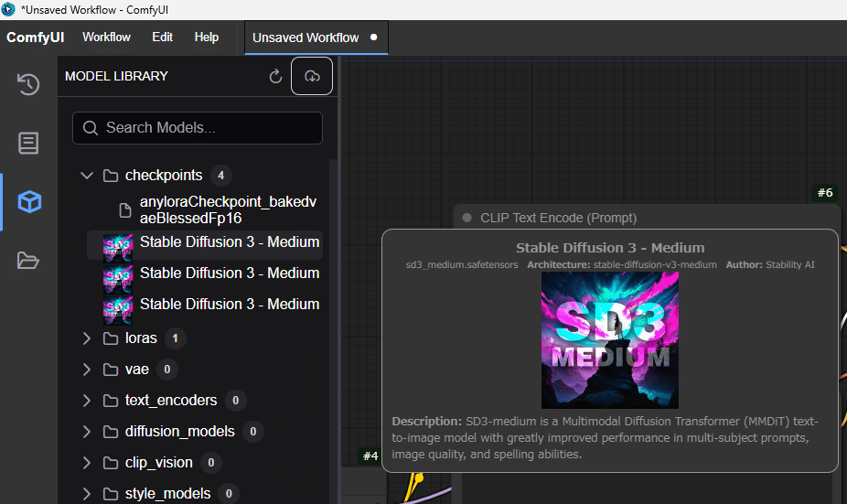This screenshot has height=504, width=847.
Task: Click the model Description paragraph
Action: (605, 437)
